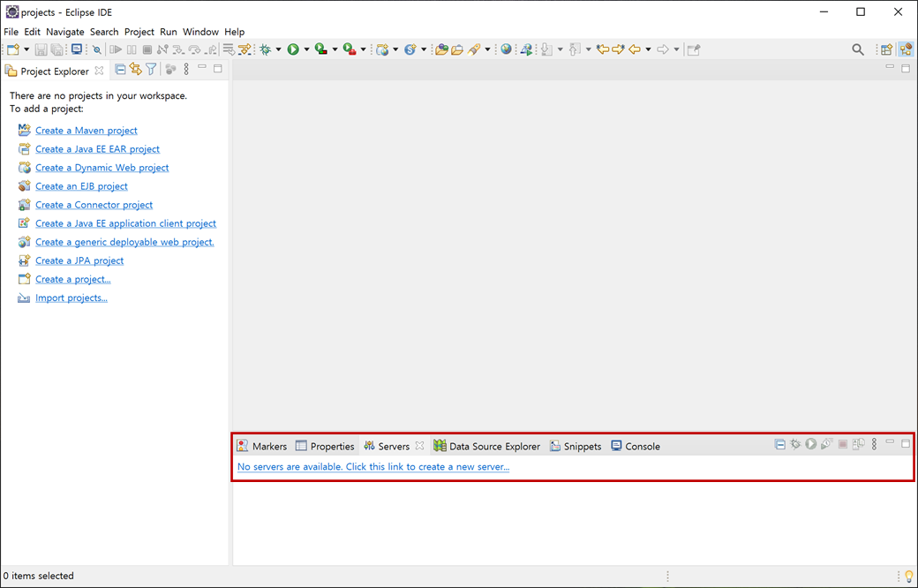
Task: Click the Step Into icon
Action: tap(178, 49)
